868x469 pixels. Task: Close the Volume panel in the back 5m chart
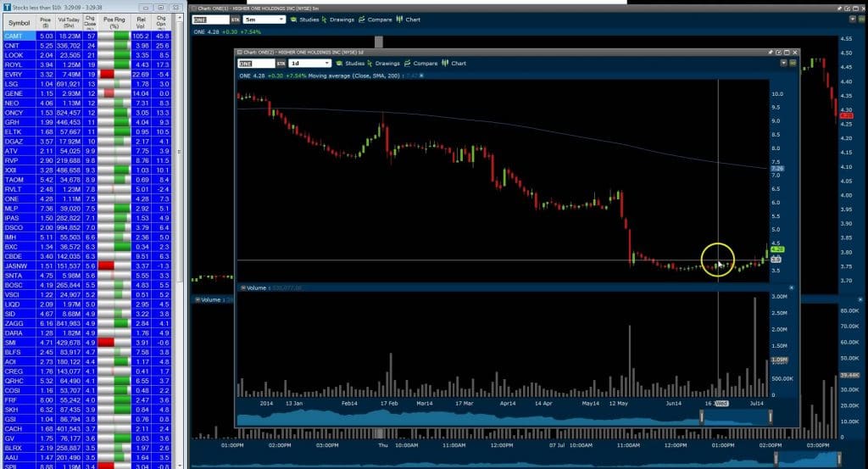[x=860, y=299]
